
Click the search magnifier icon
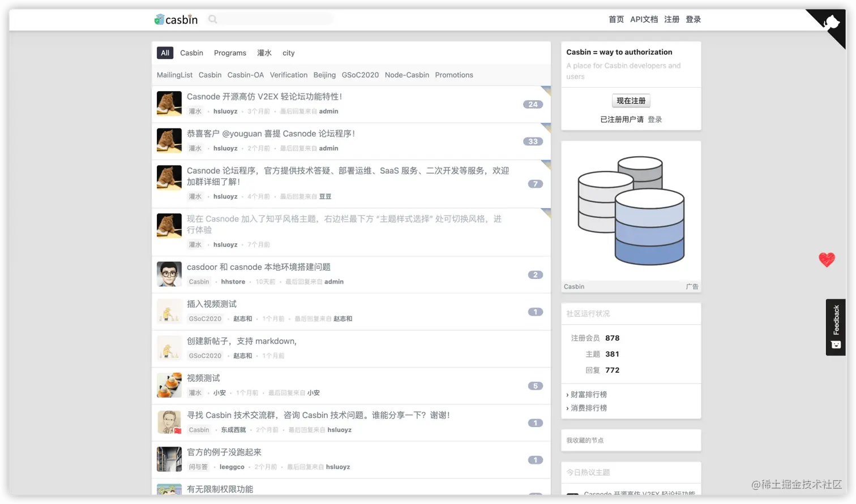click(x=213, y=19)
